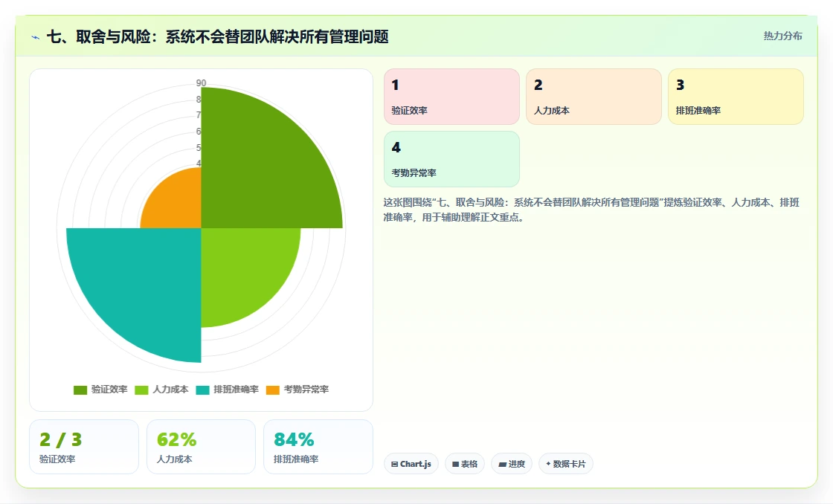This screenshot has width=833, height=504.
Task: Select the teal 排班准确率 chart segment
Action: point(144,287)
